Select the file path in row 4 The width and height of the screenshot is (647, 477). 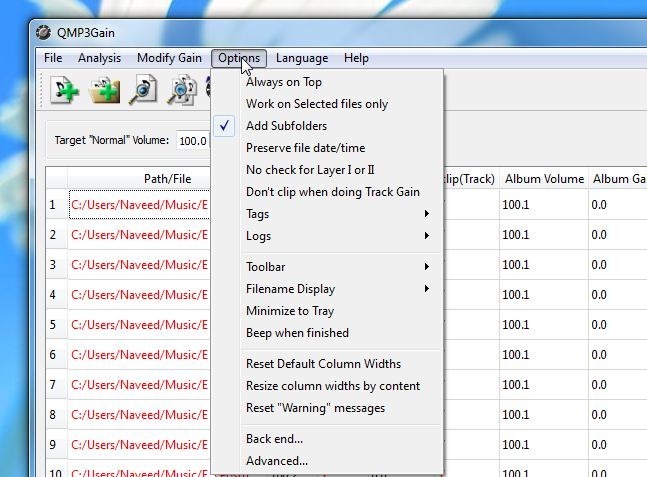coord(139,295)
